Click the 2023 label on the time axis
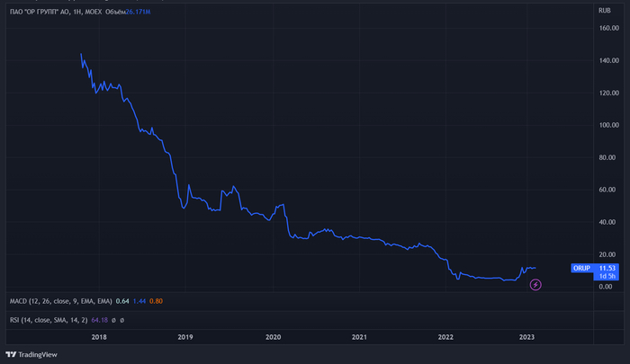 [x=526, y=337]
